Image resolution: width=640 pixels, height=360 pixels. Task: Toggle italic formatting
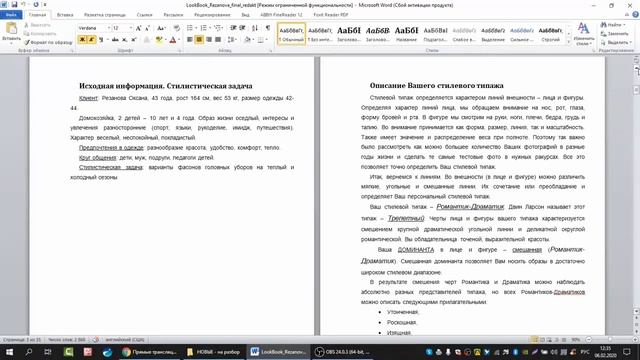[x=91, y=40]
